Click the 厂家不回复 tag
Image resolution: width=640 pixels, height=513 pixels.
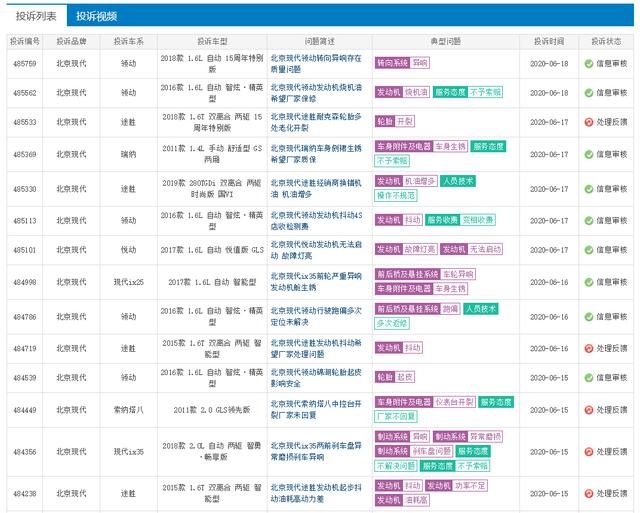pyautogui.click(x=396, y=417)
